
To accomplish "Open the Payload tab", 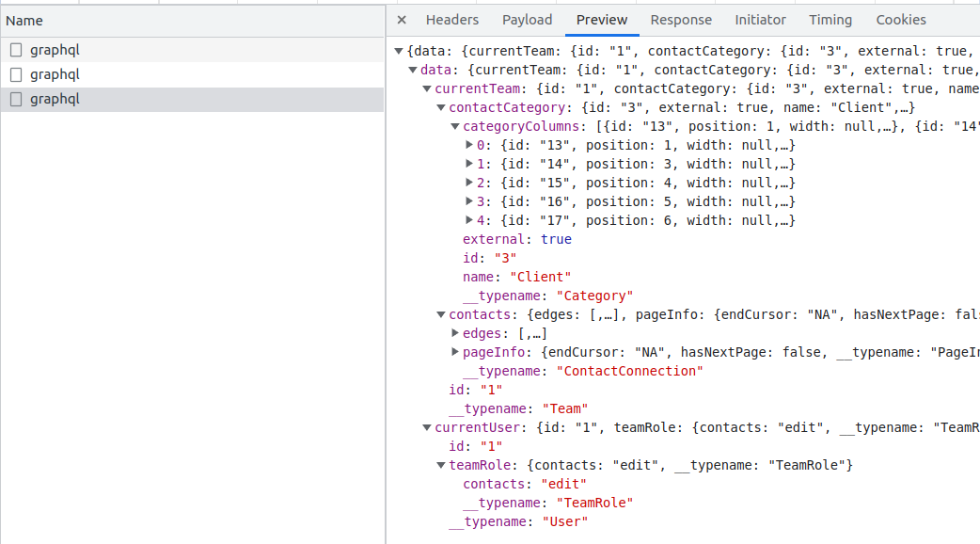I will click(527, 20).
